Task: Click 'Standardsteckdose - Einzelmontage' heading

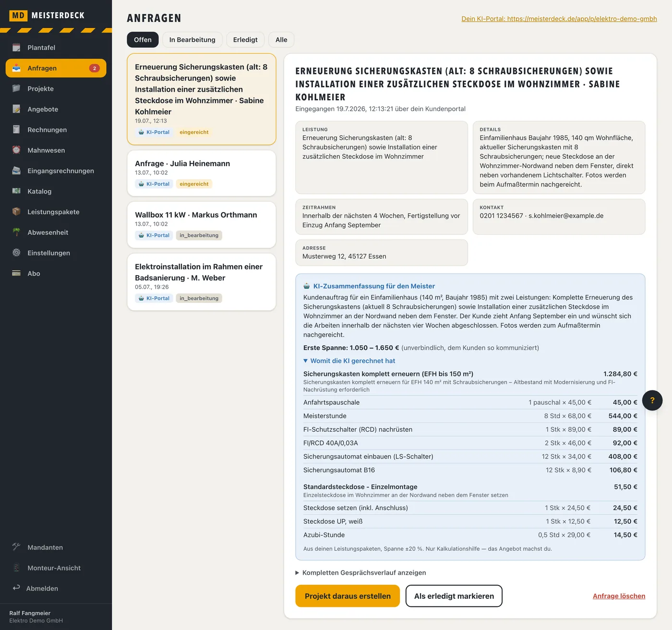Action: coord(360,486)
